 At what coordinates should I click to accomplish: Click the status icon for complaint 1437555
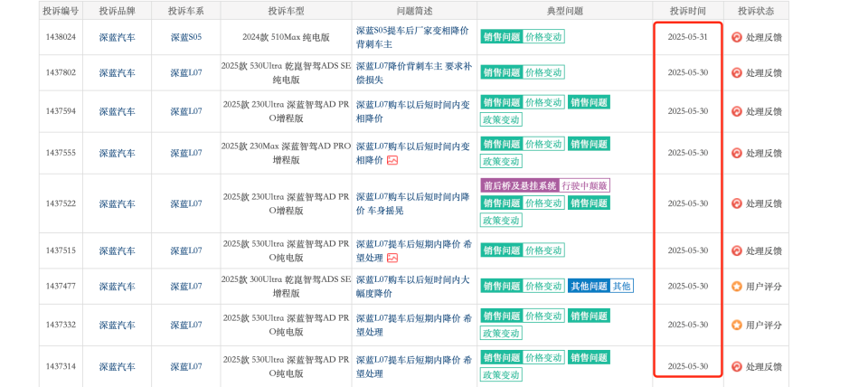736,153
